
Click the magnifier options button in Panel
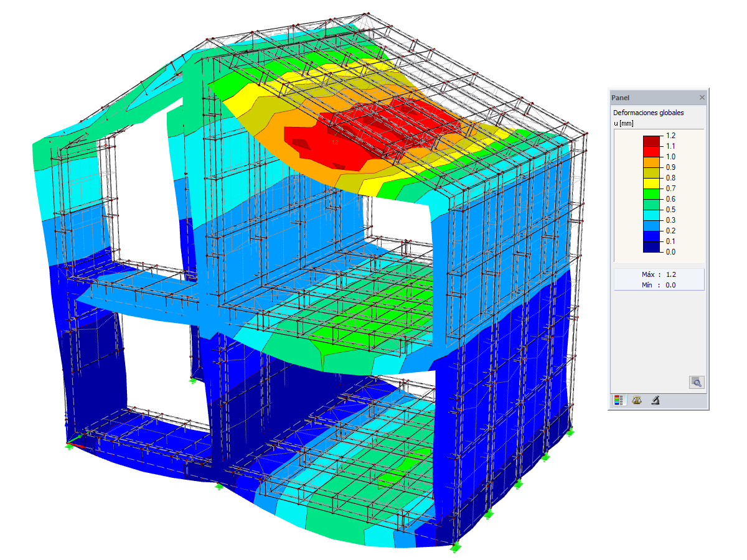[x=697, y=383]
